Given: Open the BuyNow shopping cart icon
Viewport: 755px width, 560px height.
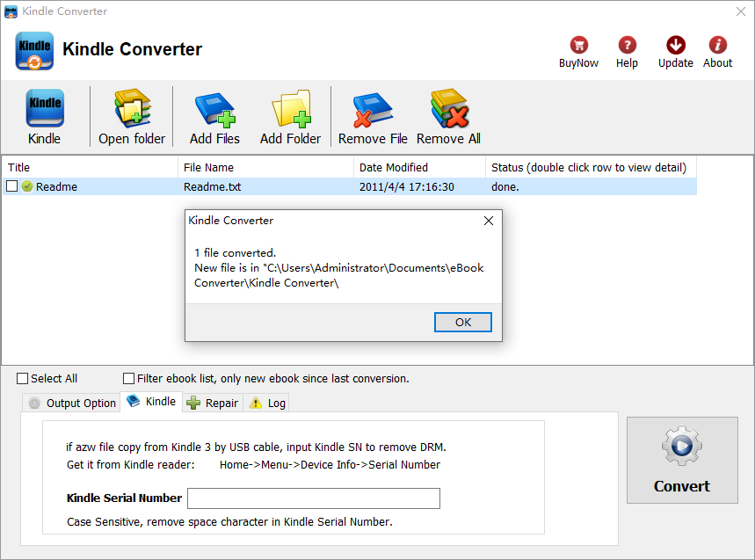Looking at the screenshot, I should tap(578, 45).
